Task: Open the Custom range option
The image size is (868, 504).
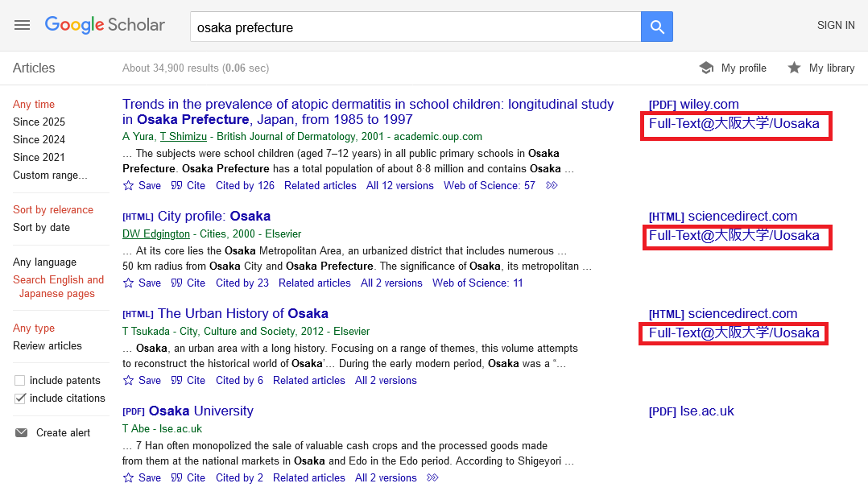Action: 50,175
